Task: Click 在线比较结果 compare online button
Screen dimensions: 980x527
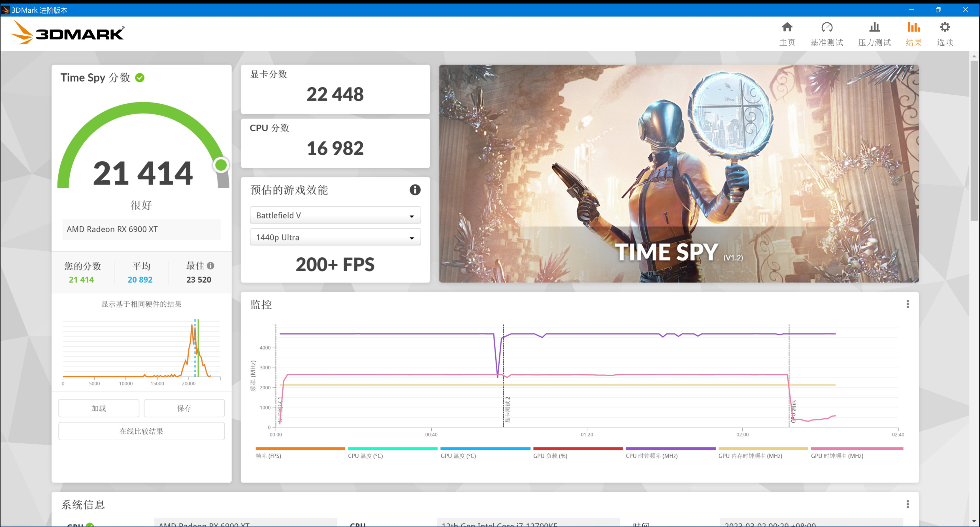Action: pyautogui.click(x=141, y=431)
